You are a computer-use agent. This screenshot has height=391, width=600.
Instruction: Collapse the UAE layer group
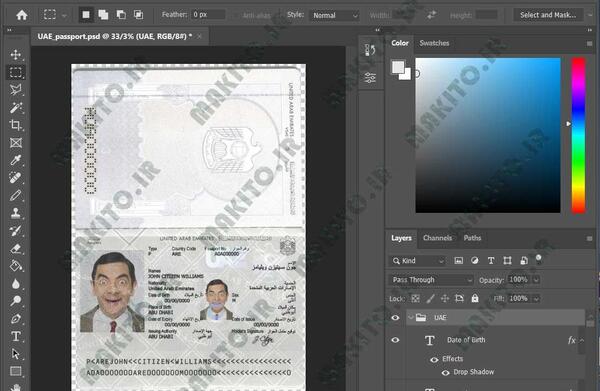coord(411,318)
